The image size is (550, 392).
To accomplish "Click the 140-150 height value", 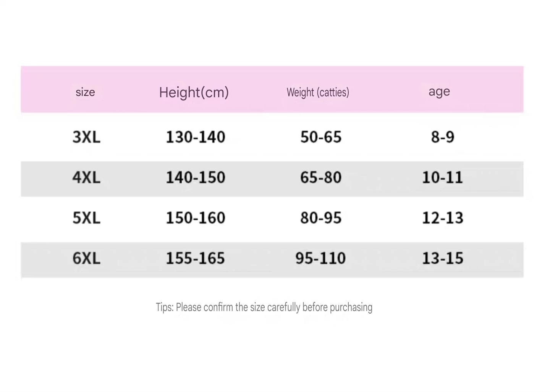I will (195, 177).
